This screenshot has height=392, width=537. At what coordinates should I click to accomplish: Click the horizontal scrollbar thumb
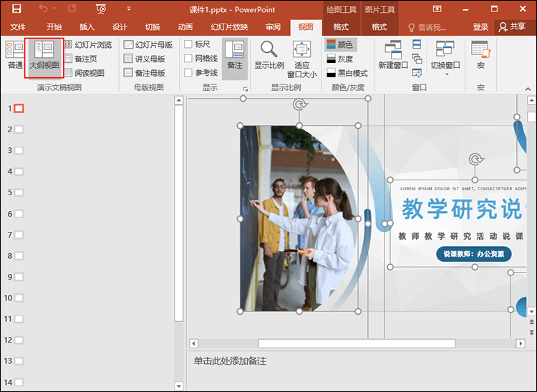click(357, 343)
